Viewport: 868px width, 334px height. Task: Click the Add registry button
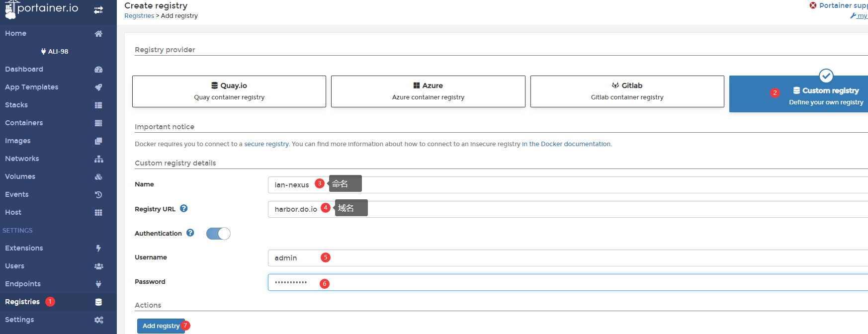(161, 326)
